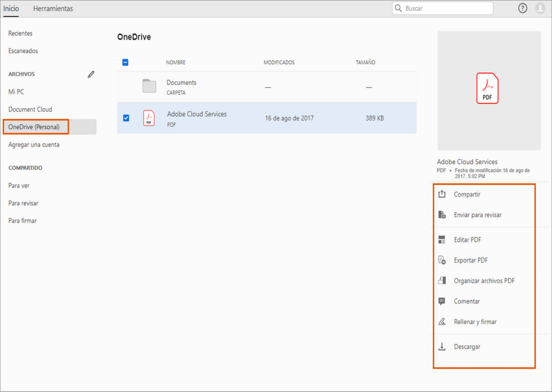The height and width of the screenshot is (392, 552).
Task: Click the user profile icon
Action: (540, 8)
